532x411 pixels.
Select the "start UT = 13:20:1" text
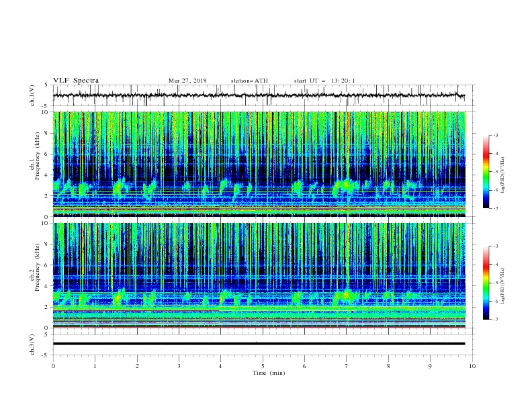[x=324, y=81]
